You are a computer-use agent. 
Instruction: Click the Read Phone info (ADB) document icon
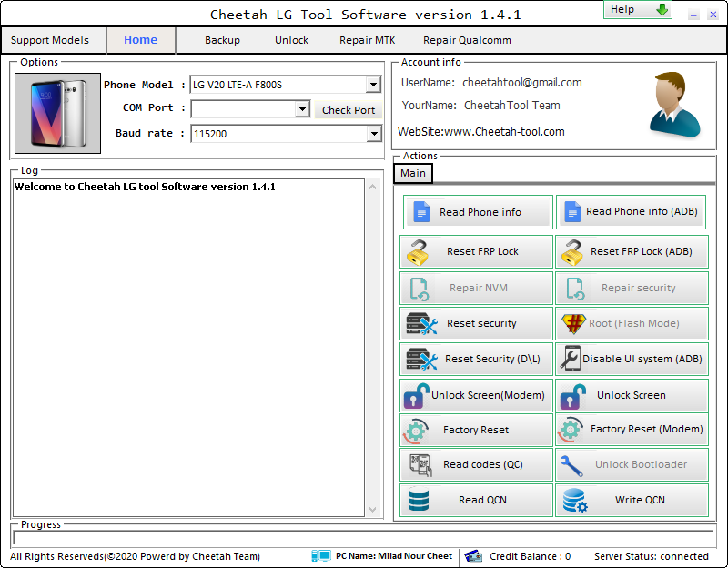click(572, 212)
